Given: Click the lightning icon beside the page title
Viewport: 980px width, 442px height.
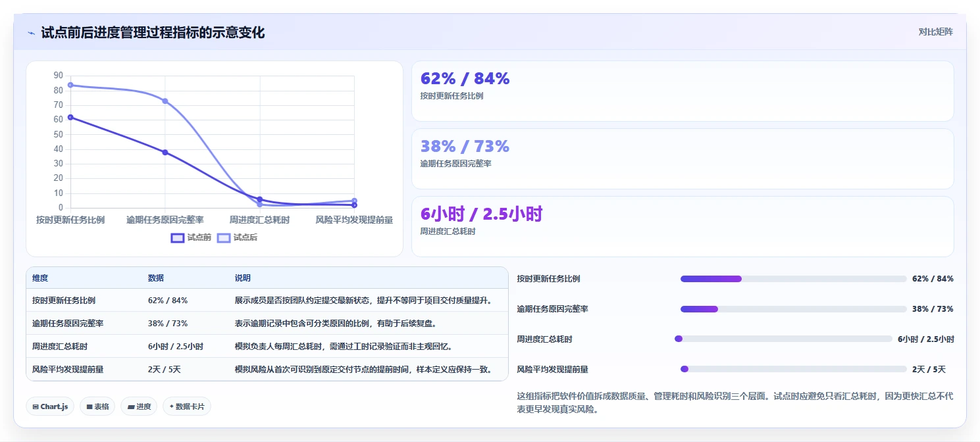Looking at the screenshot, I should (x=31, y=33).
